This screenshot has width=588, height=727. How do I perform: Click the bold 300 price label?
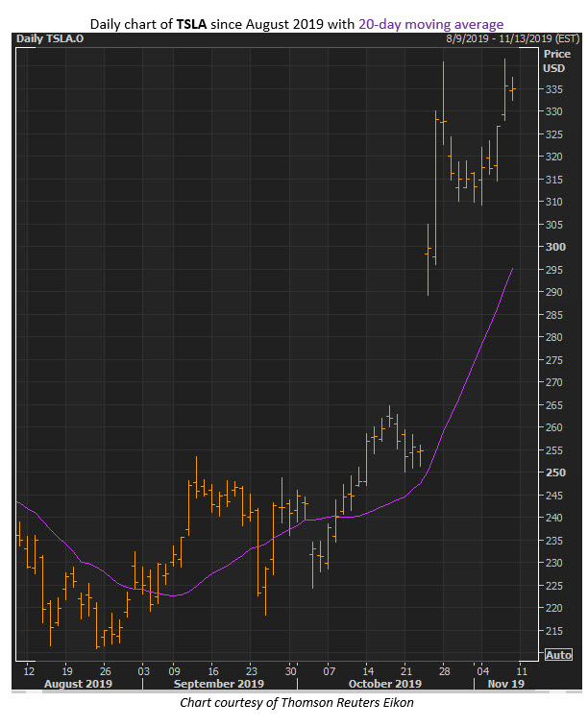click(555, 247)
